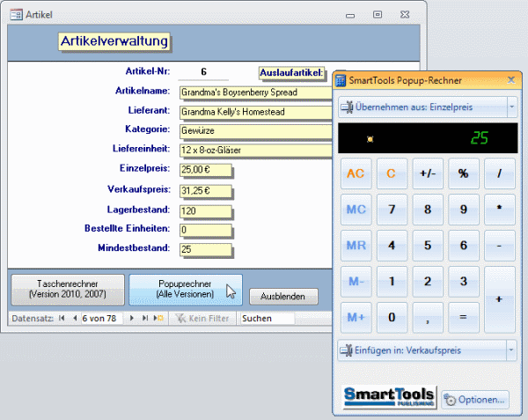Minimize the Artikel window
The width and height of the screenshot is (528, 420).
click(350, 15)
